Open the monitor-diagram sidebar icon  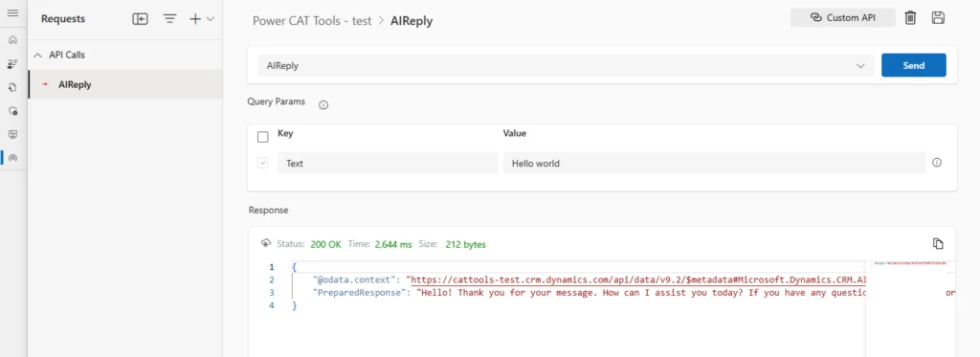coord(12,134)
